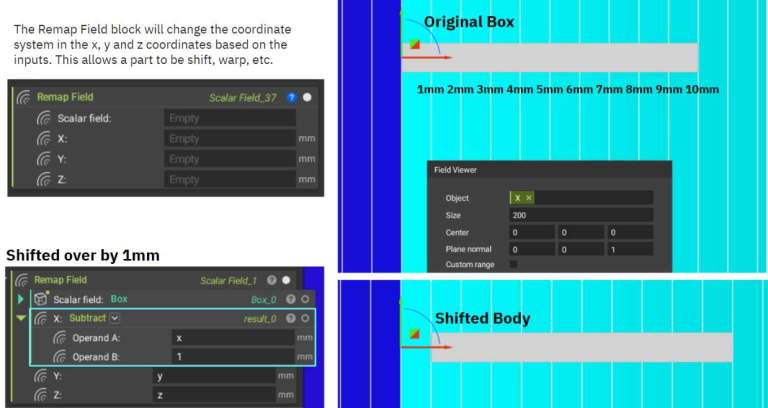
Task: Enable the Custom range checkbox
Action: 513,264
